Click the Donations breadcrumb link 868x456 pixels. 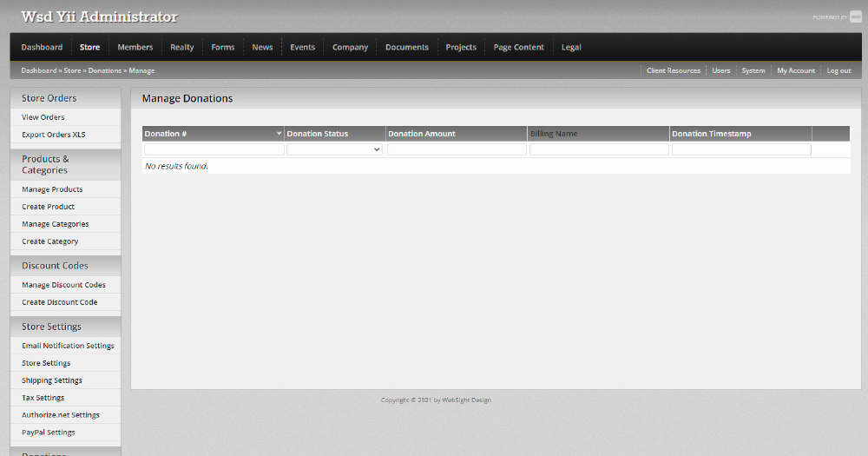[x=105, y=70]
